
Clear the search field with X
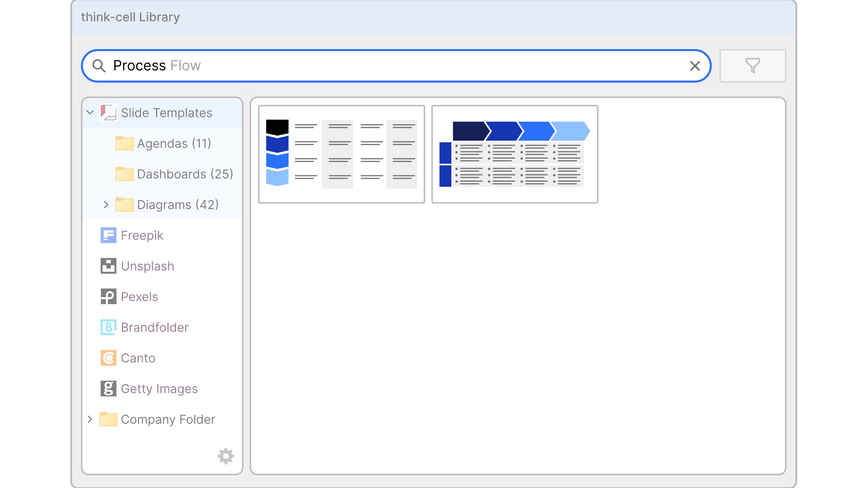pos(695,66)
